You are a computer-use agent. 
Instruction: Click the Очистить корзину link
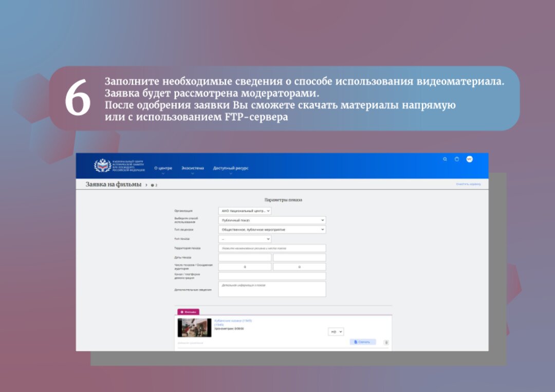pyautogui.click(x=468, y=184)
